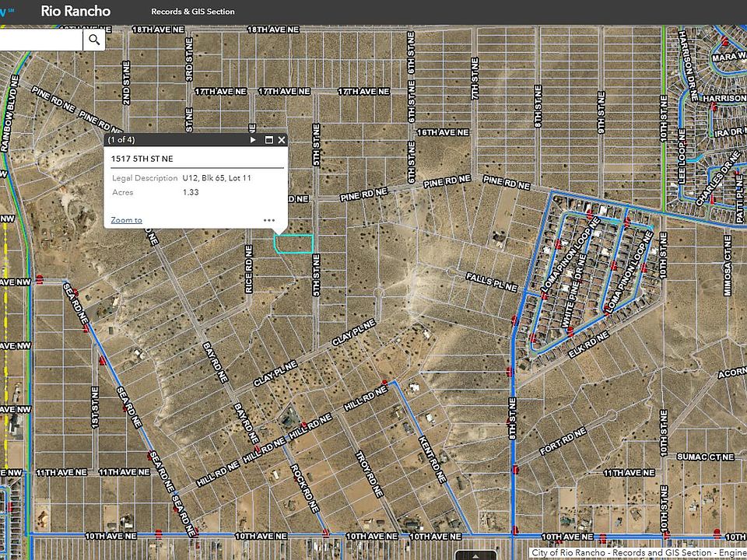This screenshot has width=747, height=560.
Task: Click the Falls Pl NE street label
Action: pos(492,282)
